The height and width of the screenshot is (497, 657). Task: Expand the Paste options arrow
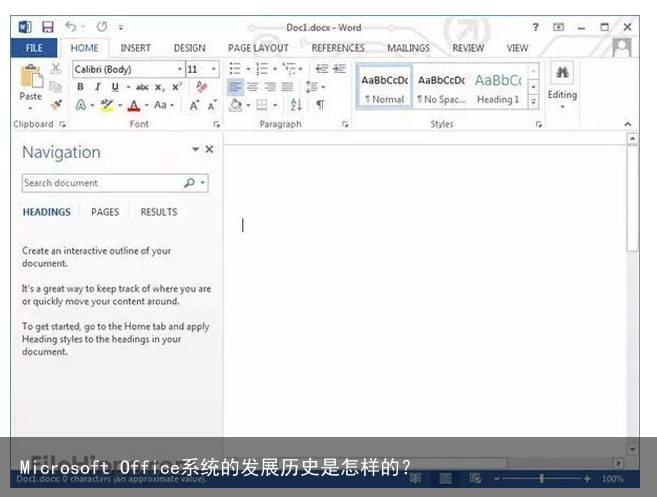[30, 109]
